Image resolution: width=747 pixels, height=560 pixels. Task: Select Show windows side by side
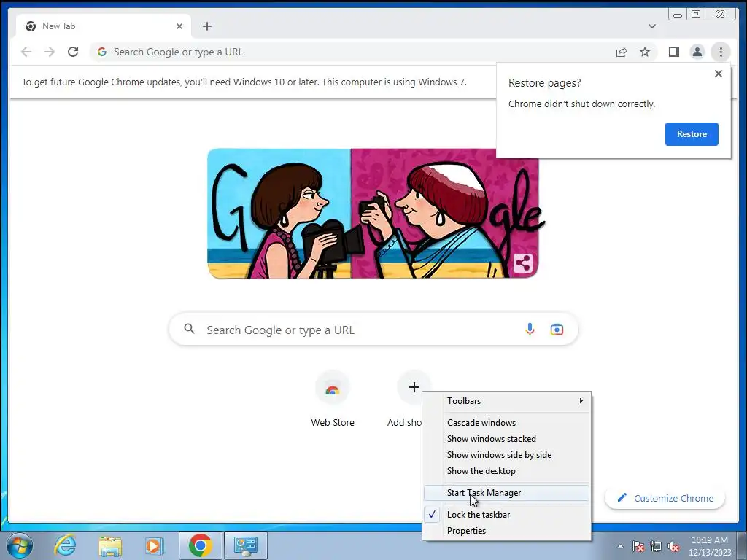tap(507, 455)
